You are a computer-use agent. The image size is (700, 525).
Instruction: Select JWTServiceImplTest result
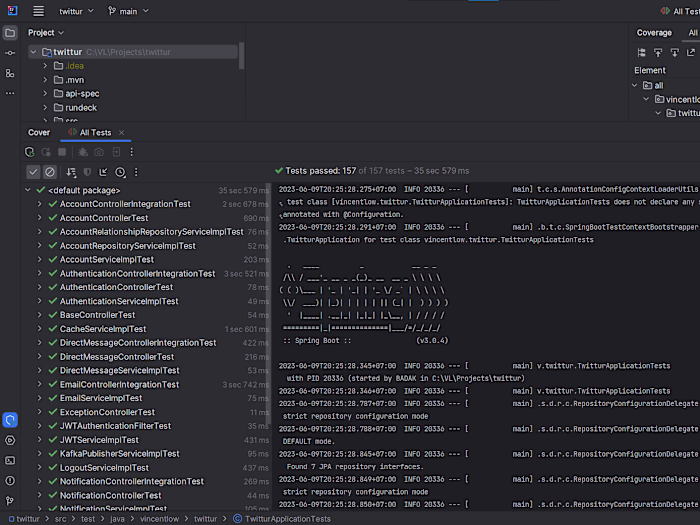coord(99,440)
